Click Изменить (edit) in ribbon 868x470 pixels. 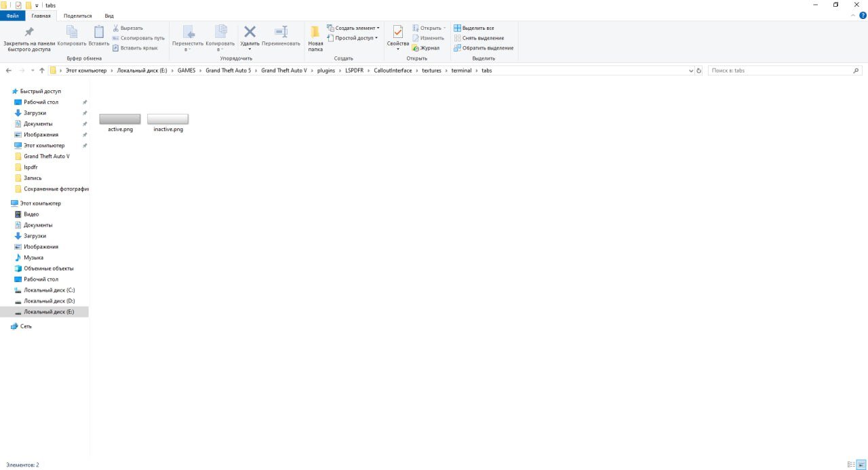pos(428,38)
